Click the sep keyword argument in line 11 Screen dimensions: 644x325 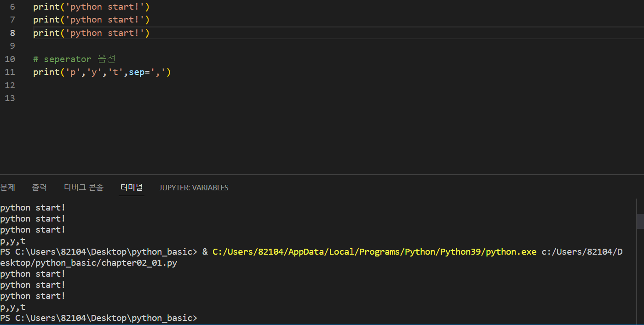pos(136,72)
